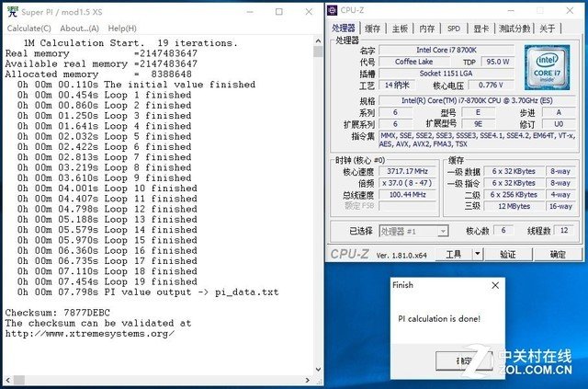Open the About...(A) menu in Super PI
The image size is (588, 389).
click(x=80, y=29)
